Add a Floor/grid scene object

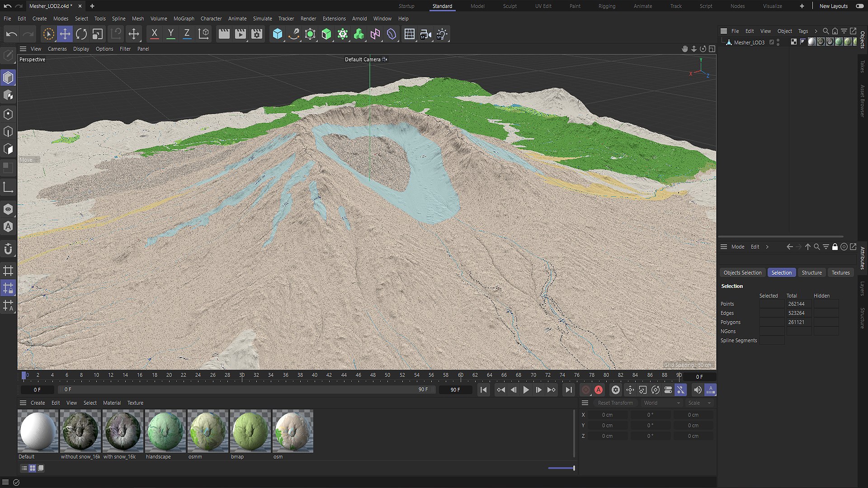[x=410, y=34]
